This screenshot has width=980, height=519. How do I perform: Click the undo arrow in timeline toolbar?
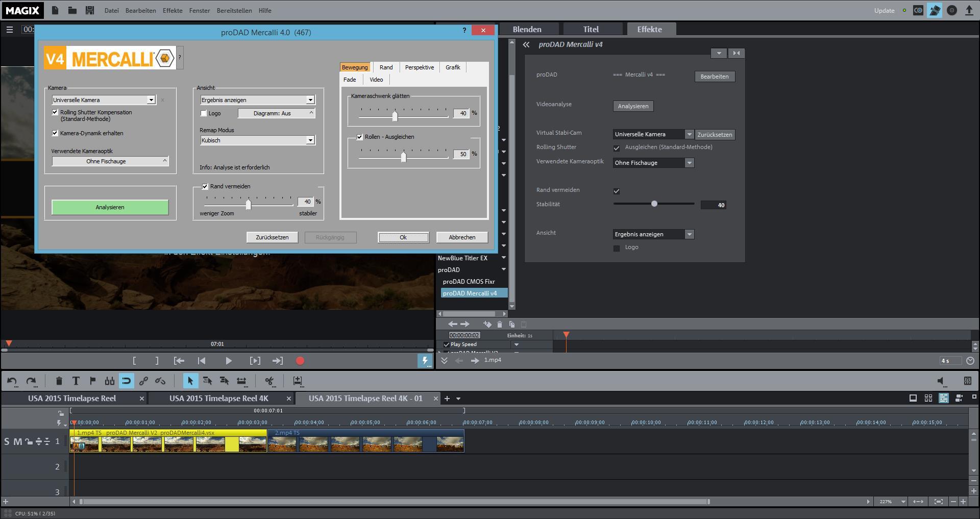coord(12,381)
